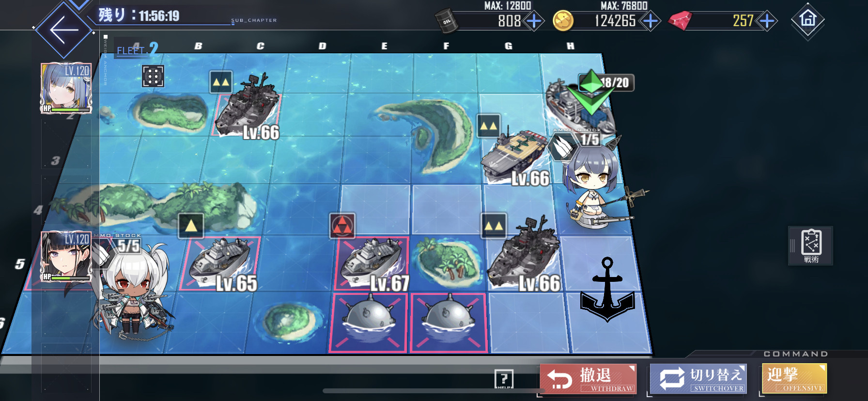
Task: Open the lower LV.120 flagship portrait
Action: pyautogui.click(x=66, y=257)
